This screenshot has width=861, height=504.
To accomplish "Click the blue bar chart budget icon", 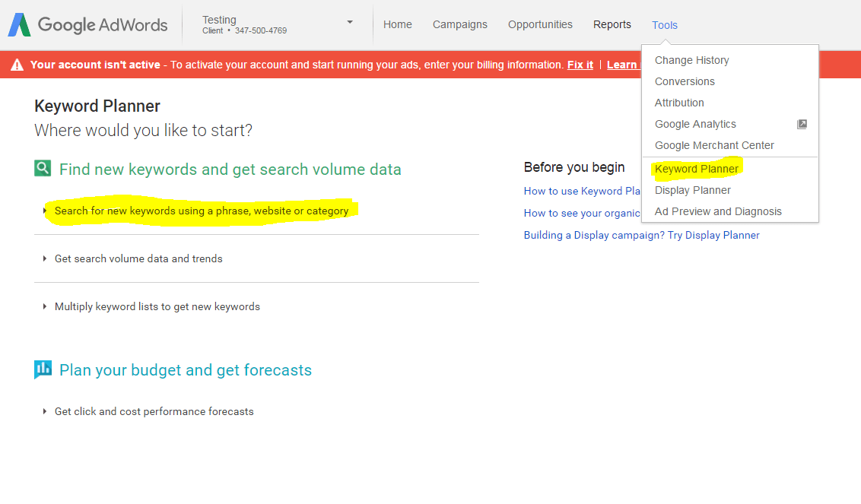I will [x=43, y=369].
